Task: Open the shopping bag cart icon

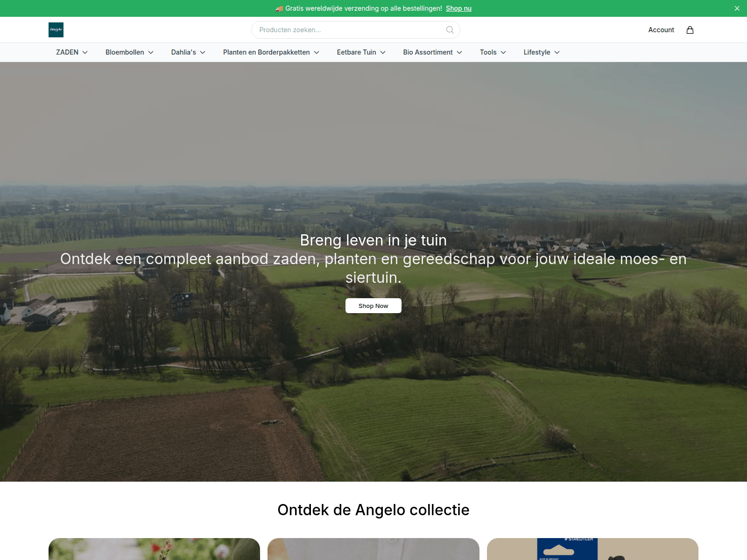Action: [x=690, y=30]
